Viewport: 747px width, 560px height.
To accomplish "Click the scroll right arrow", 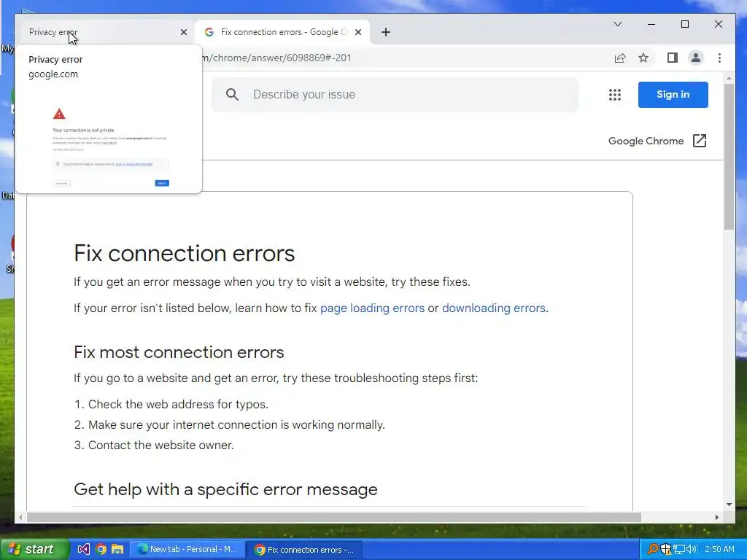I will click(718, 517).
